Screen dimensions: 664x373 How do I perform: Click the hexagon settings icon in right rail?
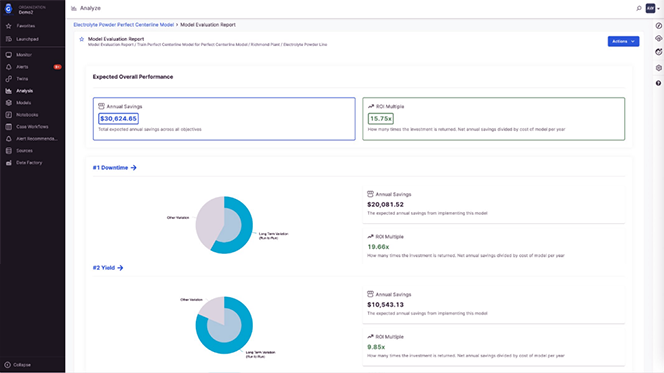coord(658,68)
